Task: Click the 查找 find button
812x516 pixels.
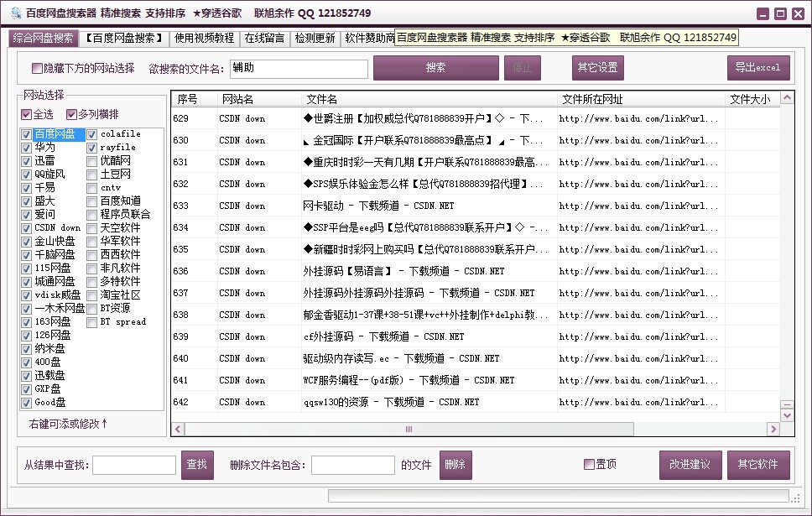Action: point(197,465)
